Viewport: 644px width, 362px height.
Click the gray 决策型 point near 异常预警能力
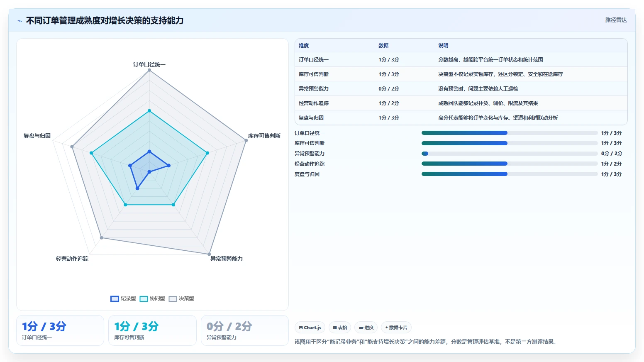pyautogui.click(x=209, y=254)
